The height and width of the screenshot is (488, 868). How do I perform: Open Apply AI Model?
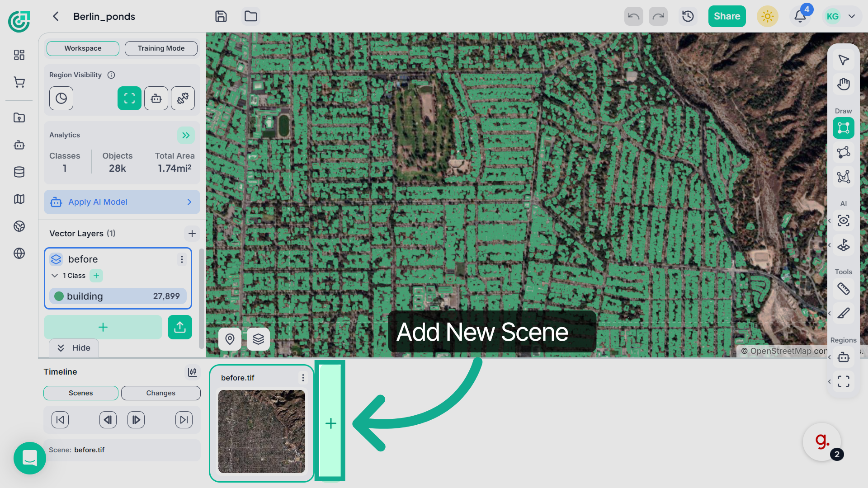(122, 202)
